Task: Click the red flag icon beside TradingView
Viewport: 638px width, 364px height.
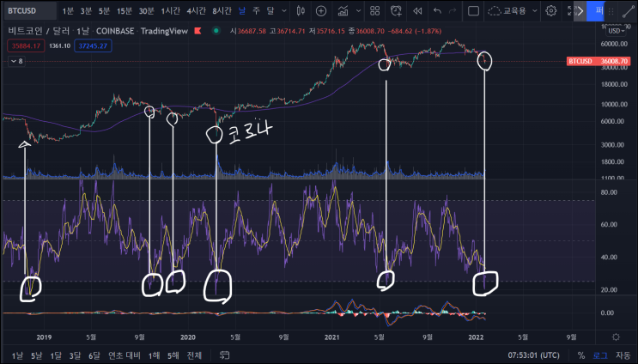Action: click(197, 31)
